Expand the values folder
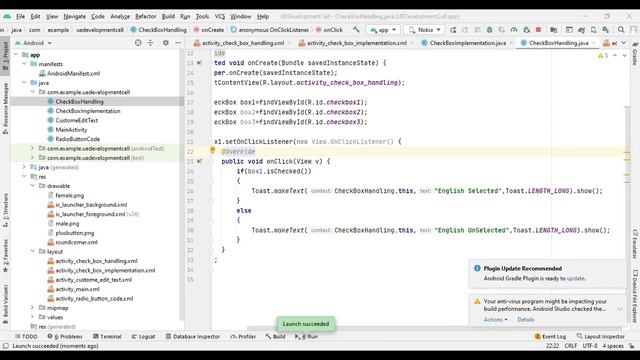This screenshot has width=640, height=360. (32, 317)
